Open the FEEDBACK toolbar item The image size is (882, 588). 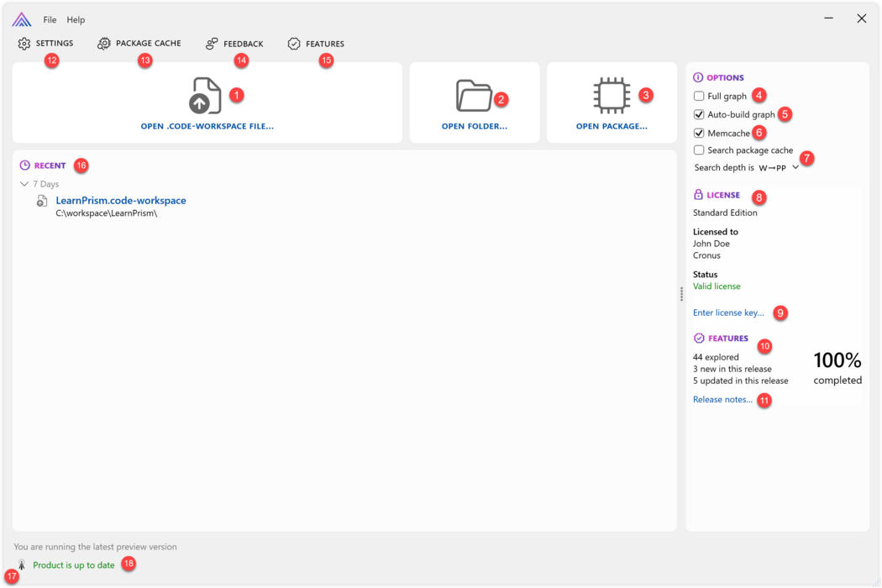(x=234, y=44)
